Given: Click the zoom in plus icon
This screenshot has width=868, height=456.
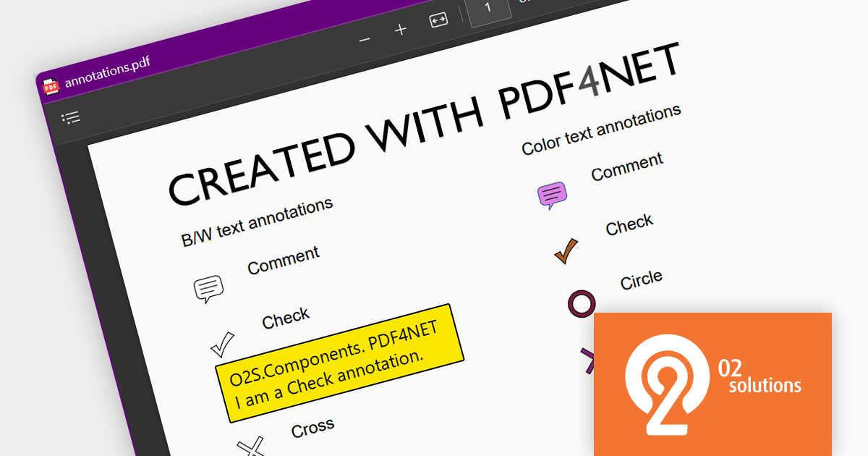Looking at the screenshot, I should point(401,30).
